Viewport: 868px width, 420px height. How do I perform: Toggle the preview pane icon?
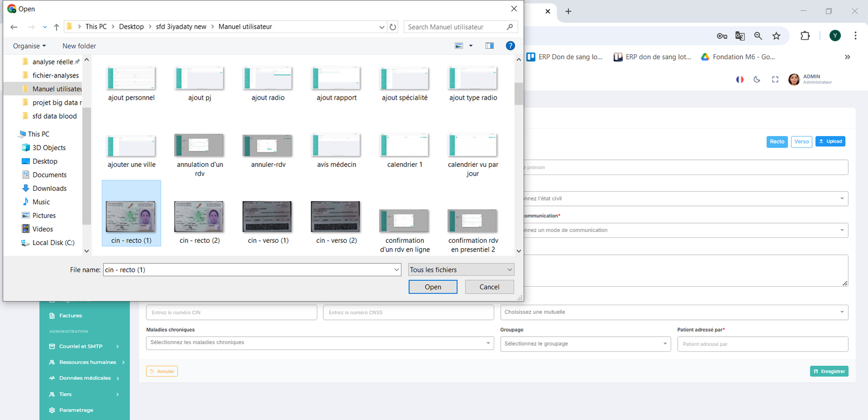point(489,46)
